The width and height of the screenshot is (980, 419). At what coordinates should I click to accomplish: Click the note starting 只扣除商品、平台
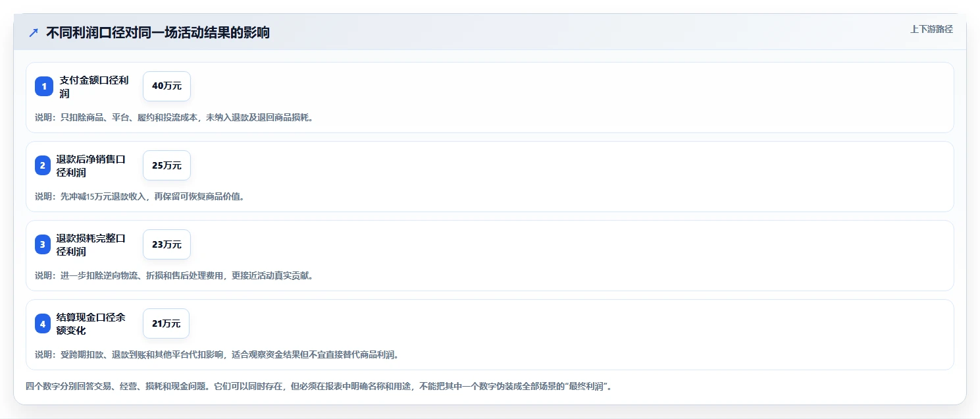click(x=175, y=117)
